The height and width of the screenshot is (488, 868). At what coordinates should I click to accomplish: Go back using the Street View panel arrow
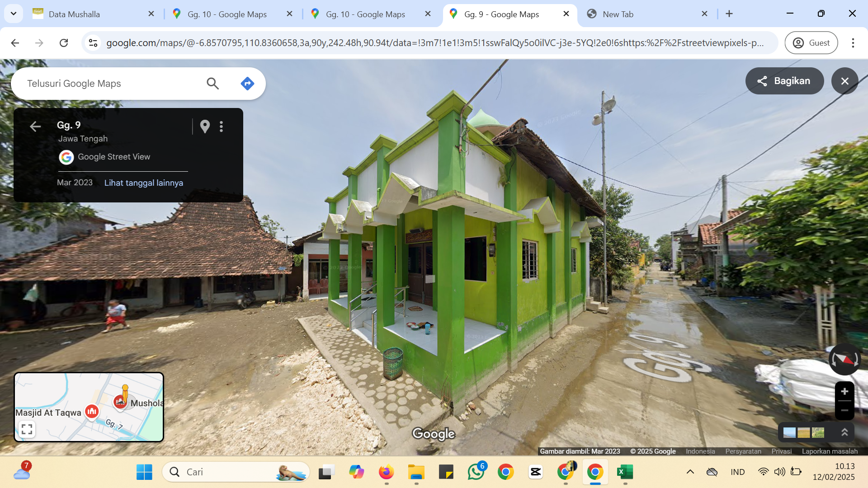35,127
